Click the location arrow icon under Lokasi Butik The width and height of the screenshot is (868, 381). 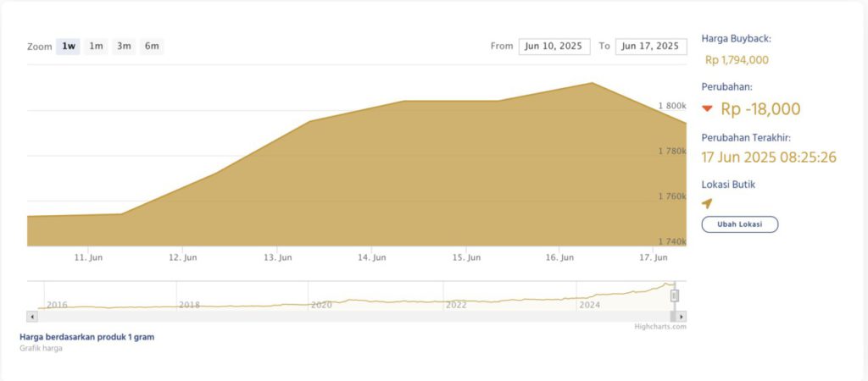click(707, 203)
